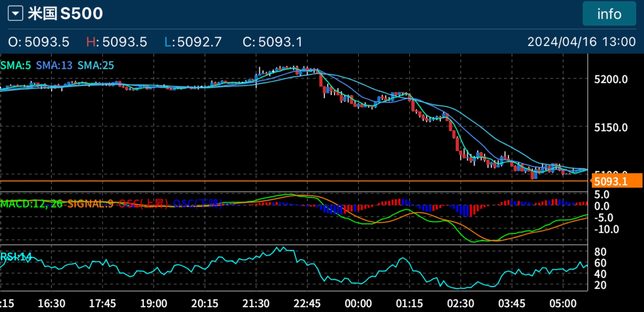Click the 2024/04/16 13:00 timestamp
Image resolution: width=644 pixels, height=312 pixels.
click(581, 42)
